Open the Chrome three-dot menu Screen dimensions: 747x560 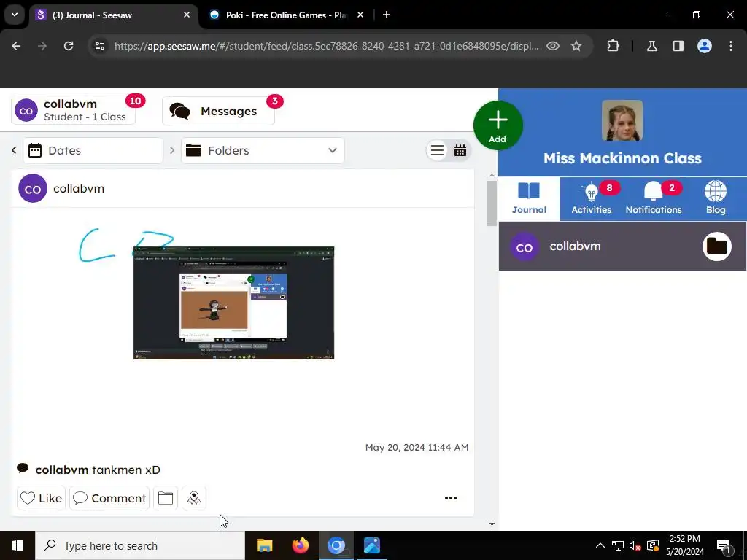(x=731, y=46)
